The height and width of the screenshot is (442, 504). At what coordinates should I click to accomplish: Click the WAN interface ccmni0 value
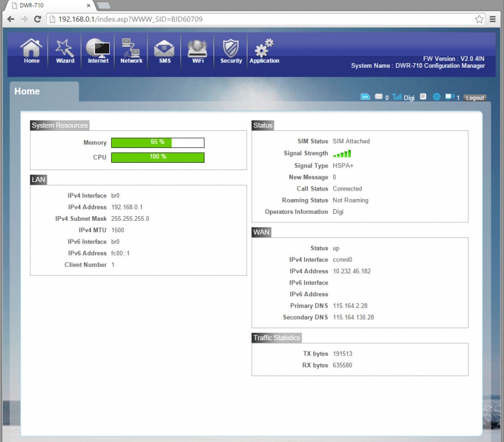[x=342, y=259]
